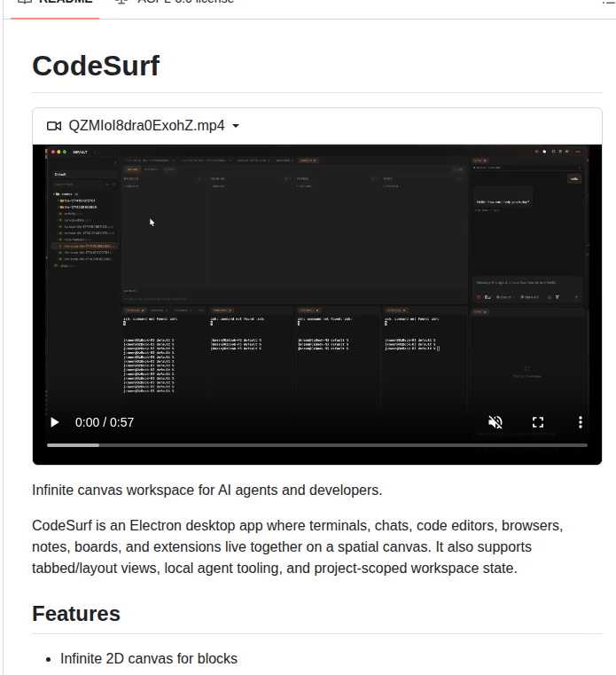Click the video progress bar
This screenshot has height=675, width=616.
317,445
